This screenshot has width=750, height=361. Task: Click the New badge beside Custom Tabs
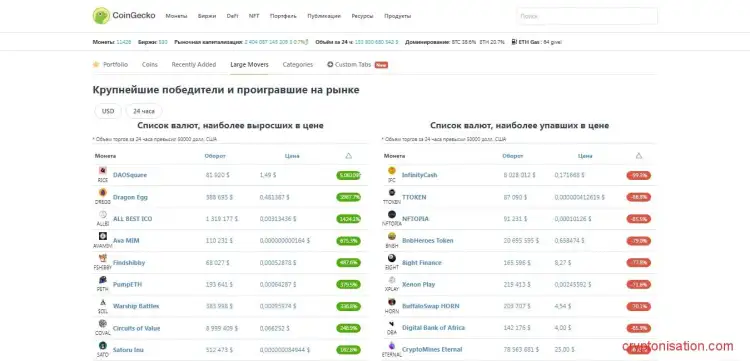click(381, 65)
